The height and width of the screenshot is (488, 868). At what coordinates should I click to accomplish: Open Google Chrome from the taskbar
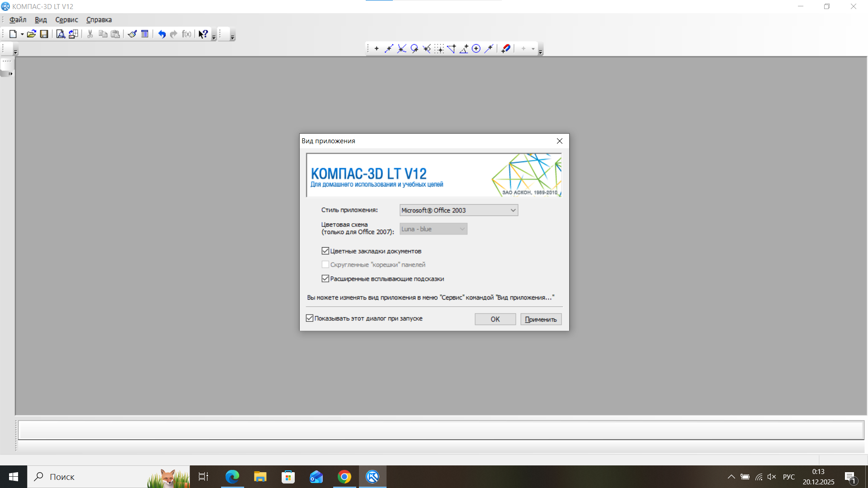[344, 477]
